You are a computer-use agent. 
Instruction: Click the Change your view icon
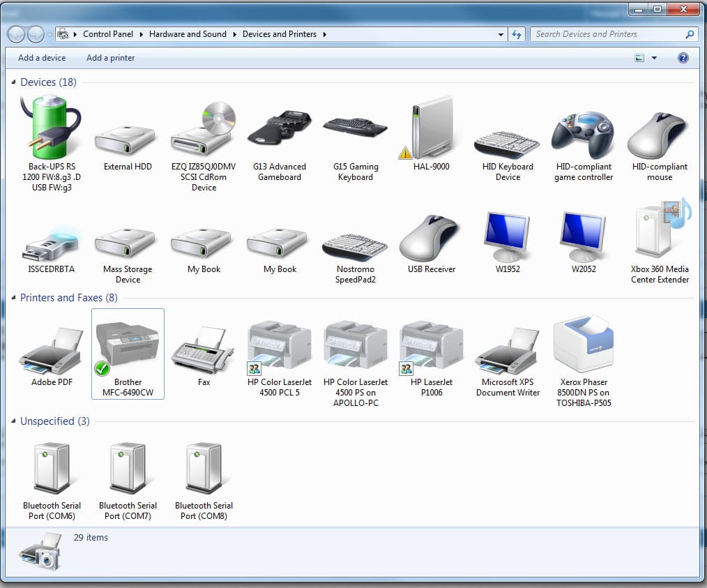[x=639, y=58]
